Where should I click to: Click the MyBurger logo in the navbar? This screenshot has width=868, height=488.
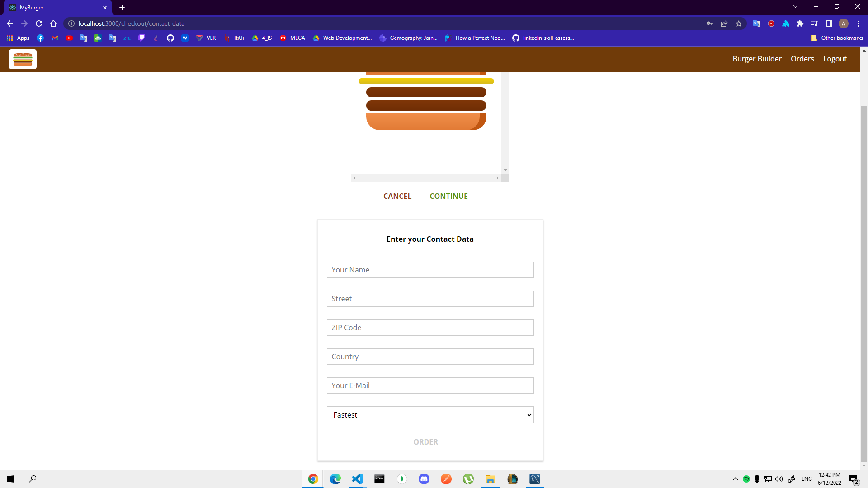22,59
